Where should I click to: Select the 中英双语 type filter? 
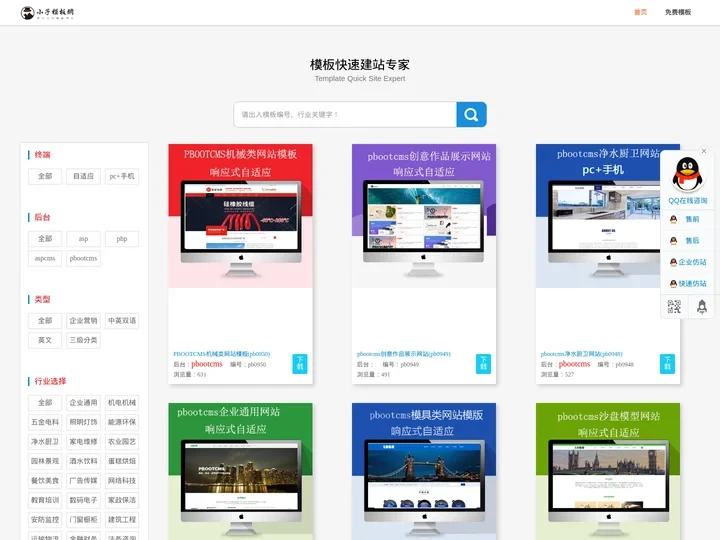122,321
